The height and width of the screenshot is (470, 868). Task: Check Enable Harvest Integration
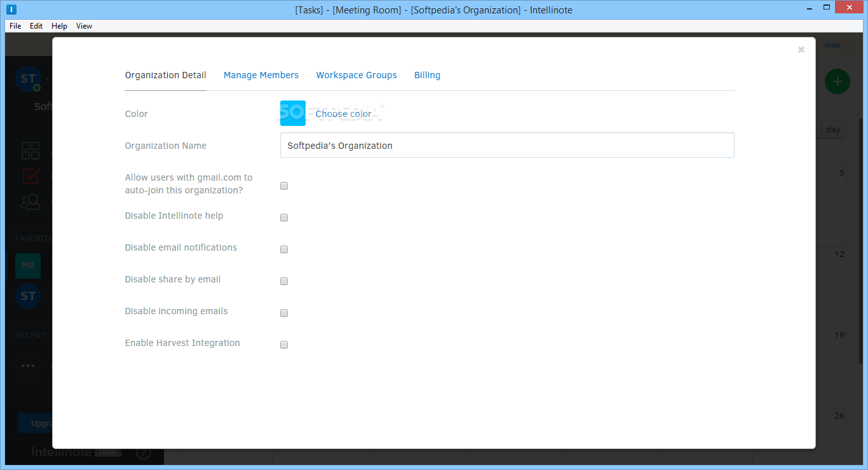tap(284, 345)
